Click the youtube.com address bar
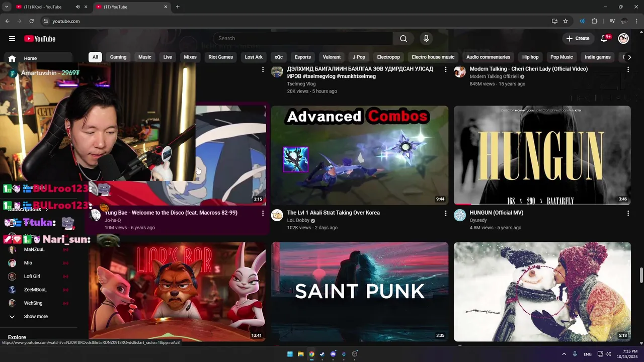Viewport: 644px width, 362px height. (x=297, y=21)
